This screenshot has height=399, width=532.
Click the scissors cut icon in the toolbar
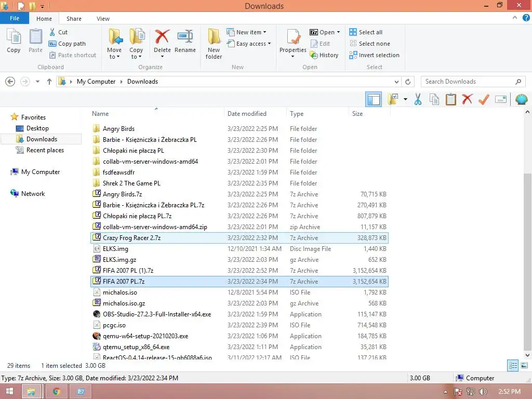click(418, 99)
